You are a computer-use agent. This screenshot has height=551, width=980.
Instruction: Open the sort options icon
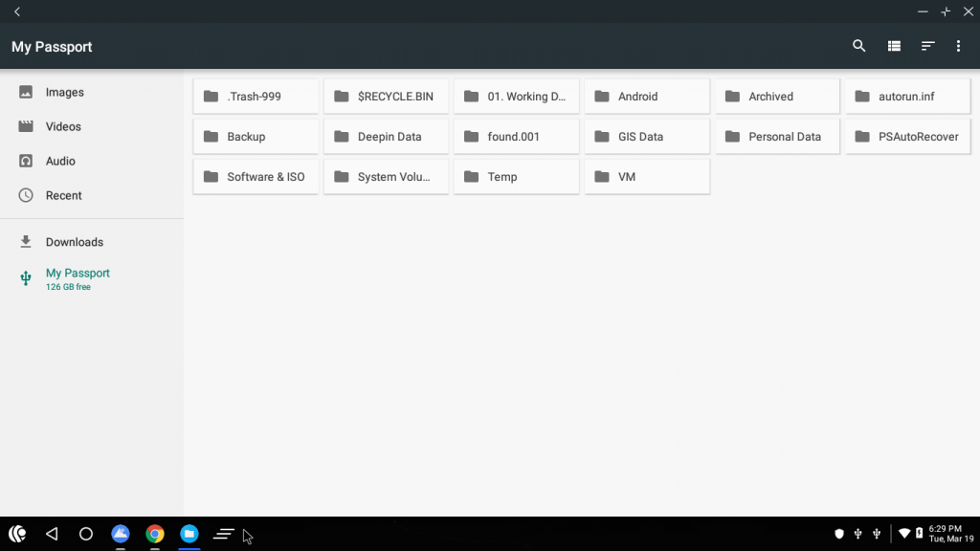point(927,45)
